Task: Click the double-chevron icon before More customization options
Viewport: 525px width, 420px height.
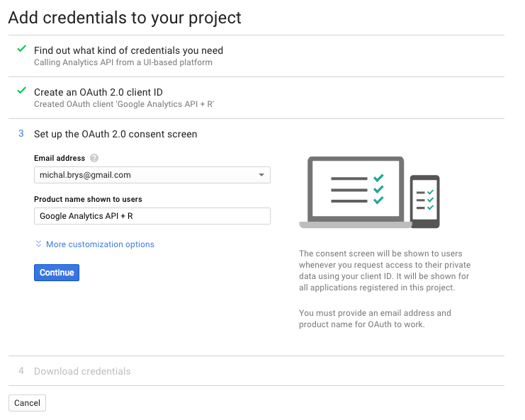Action: click(38, 244)
